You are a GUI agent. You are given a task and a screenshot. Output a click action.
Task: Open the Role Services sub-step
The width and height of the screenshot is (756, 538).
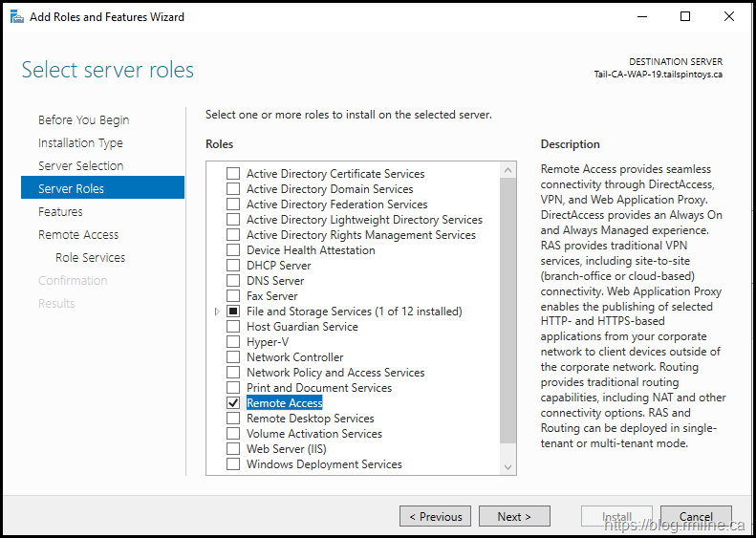(x=90, y=258)
